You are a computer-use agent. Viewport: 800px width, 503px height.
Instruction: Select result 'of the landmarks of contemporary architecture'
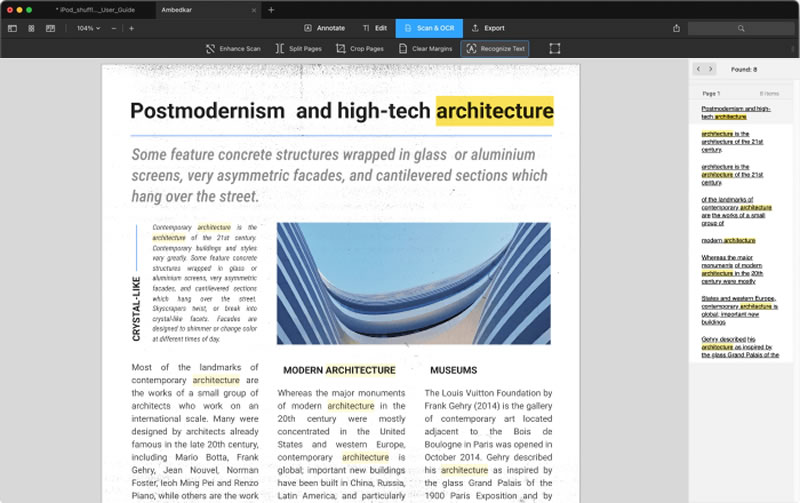736,212
